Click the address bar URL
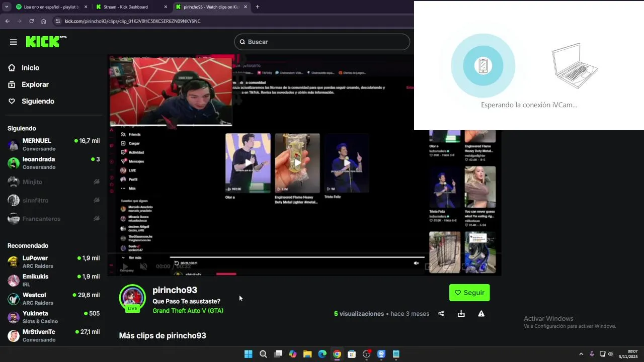 coord(132,21)
